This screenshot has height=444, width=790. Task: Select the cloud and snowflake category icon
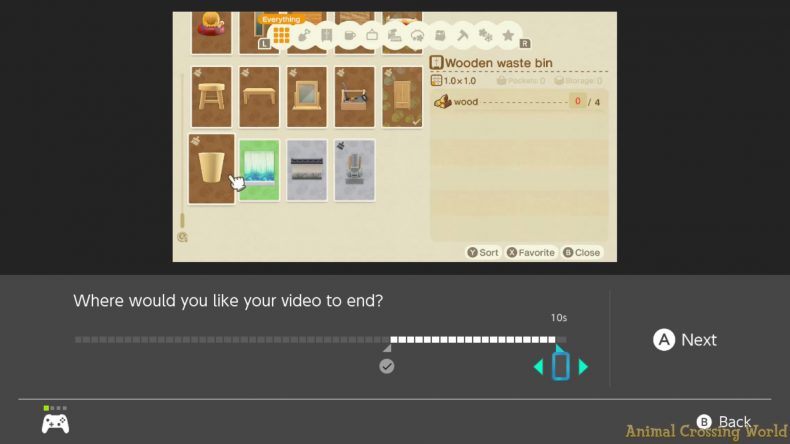coord(417,35)
